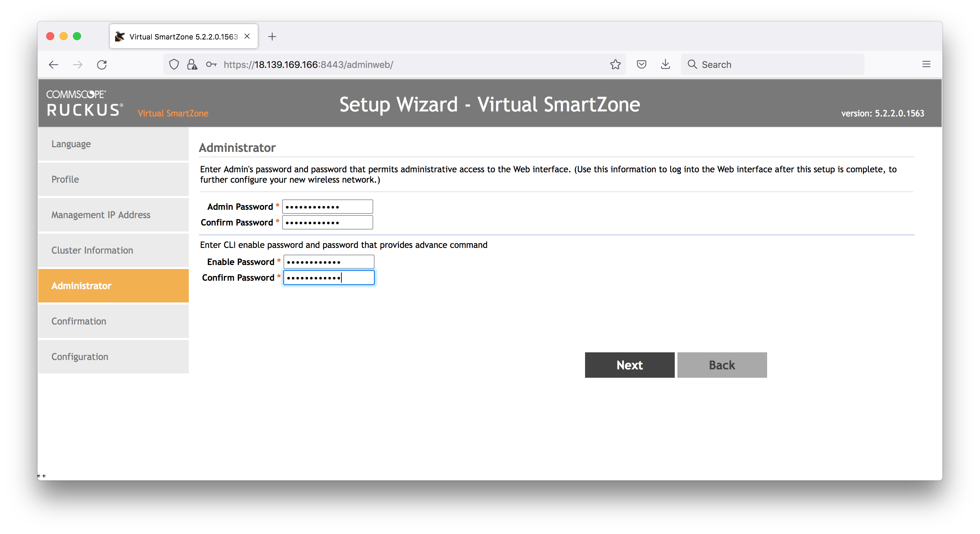Screen dimensions: 980x534
Task: Close the Virtual SmartZone tab
Action: tap(247, 36)
